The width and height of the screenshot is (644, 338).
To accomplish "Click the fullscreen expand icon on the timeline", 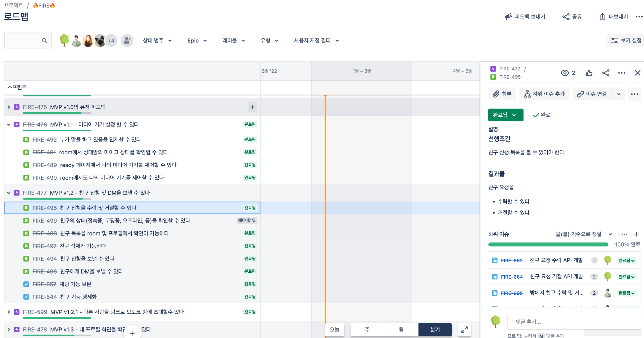I will [464, 329].
